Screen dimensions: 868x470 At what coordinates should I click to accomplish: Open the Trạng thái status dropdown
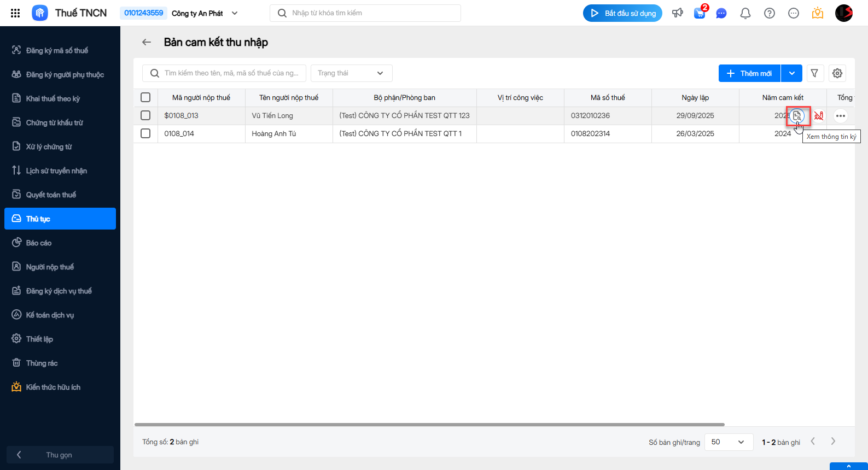coord(352,73)
